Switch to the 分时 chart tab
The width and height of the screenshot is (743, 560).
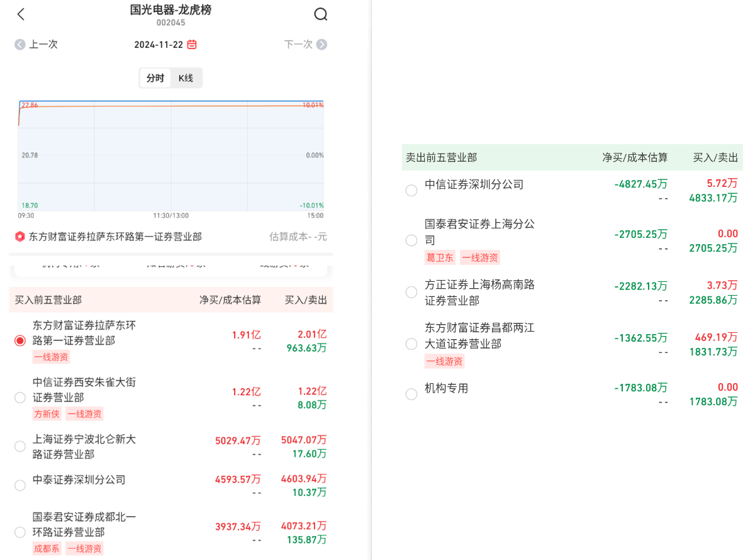(155, 78)
